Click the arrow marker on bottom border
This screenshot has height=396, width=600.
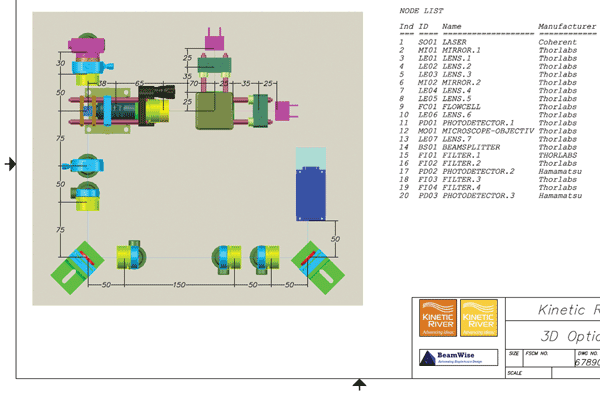(359, 384)
